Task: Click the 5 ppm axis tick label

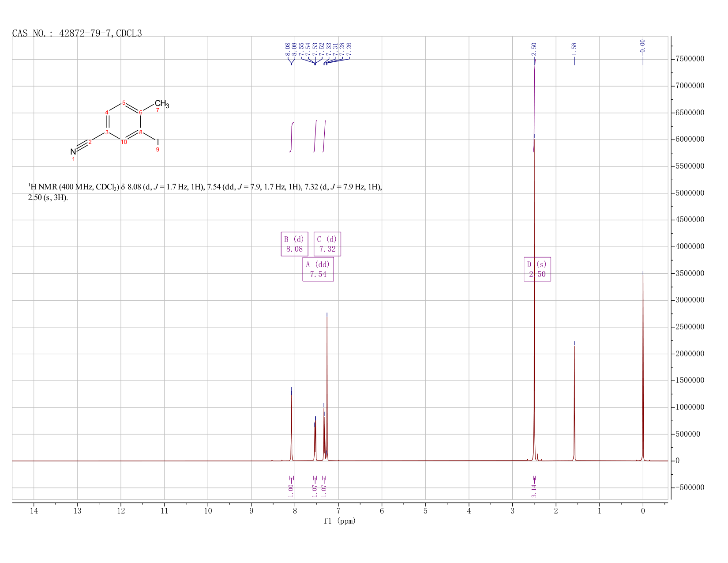Action: (x=425, y=511)
